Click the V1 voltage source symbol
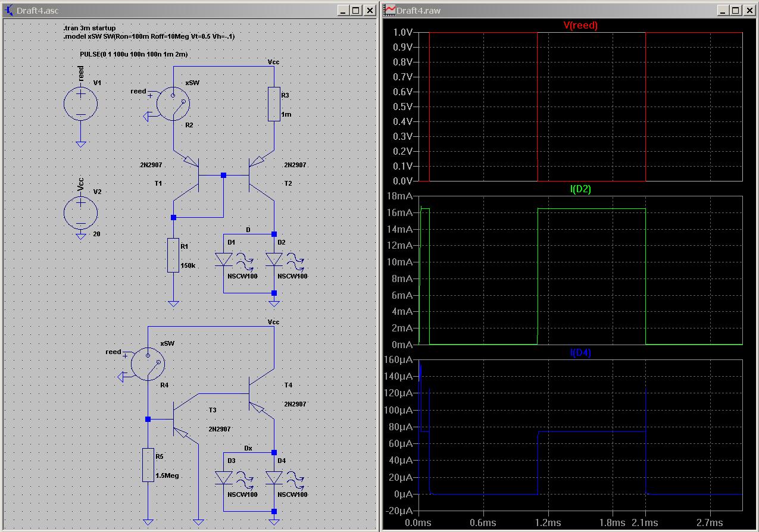This screenshot has height=532, width=759. 80,104
